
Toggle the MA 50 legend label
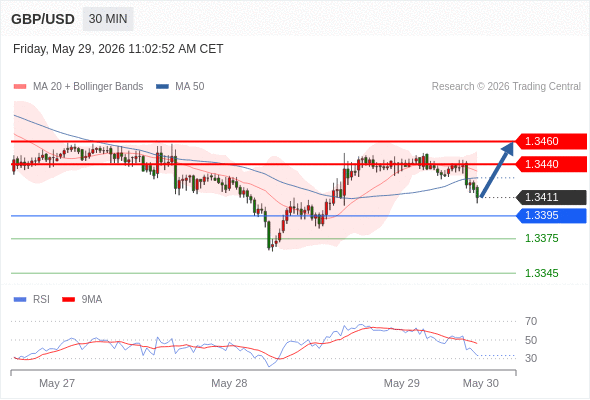point(190,87)
